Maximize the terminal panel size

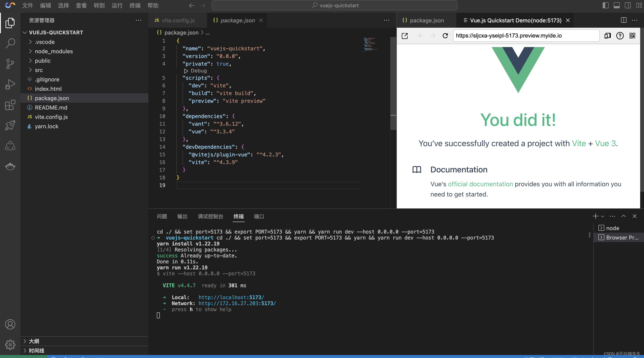tap(624, 216)
